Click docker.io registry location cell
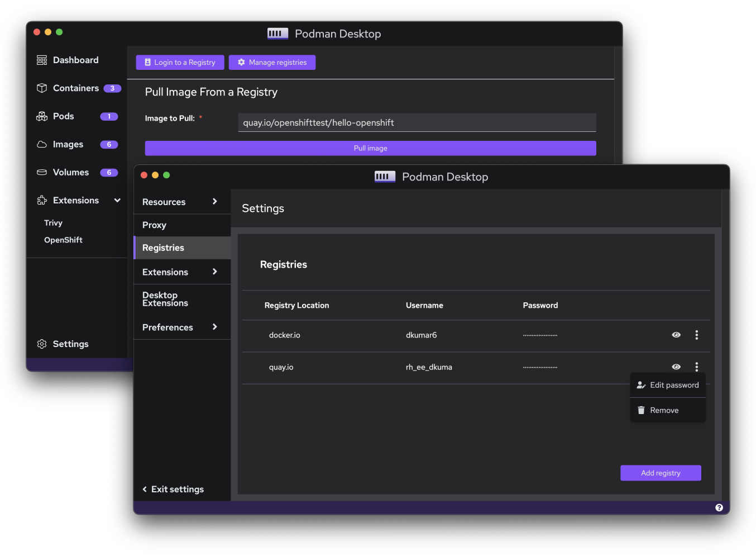The width and height of the screenshot is (756, 556). (284, 335)
